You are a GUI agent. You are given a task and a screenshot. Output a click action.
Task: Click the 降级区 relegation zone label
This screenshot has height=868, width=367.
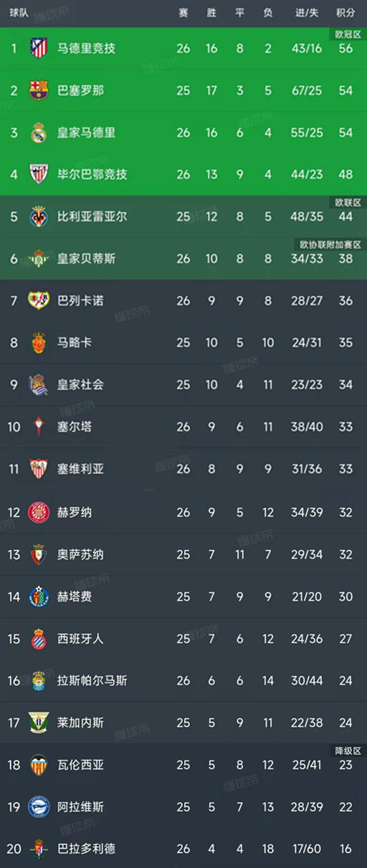coord(348,750)
